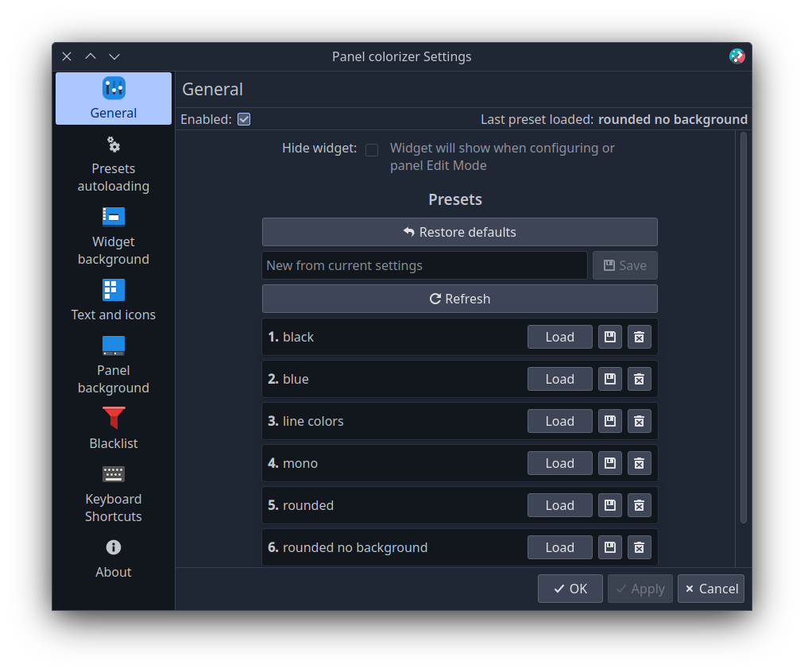Save over the "black" preset using its floppy icon
Screen dimensions: 804x672
tap(609, 337)
